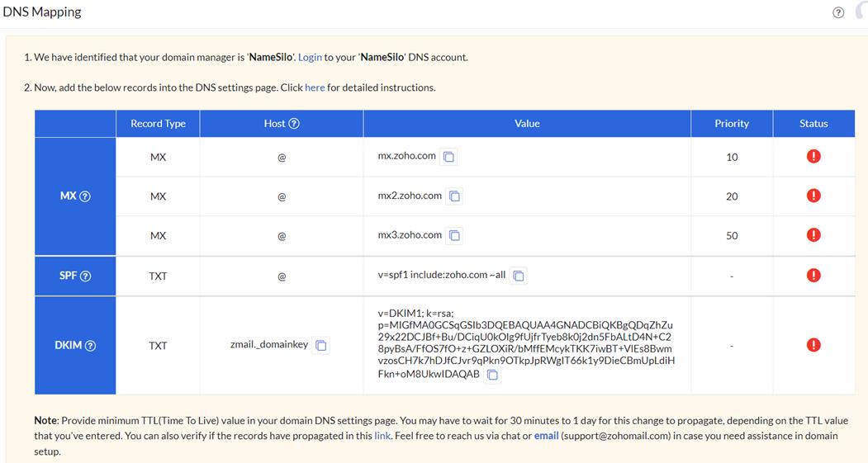868x463 pixels.
Task: Copy the zmail._domainkey host name
Action: [321, 345]
